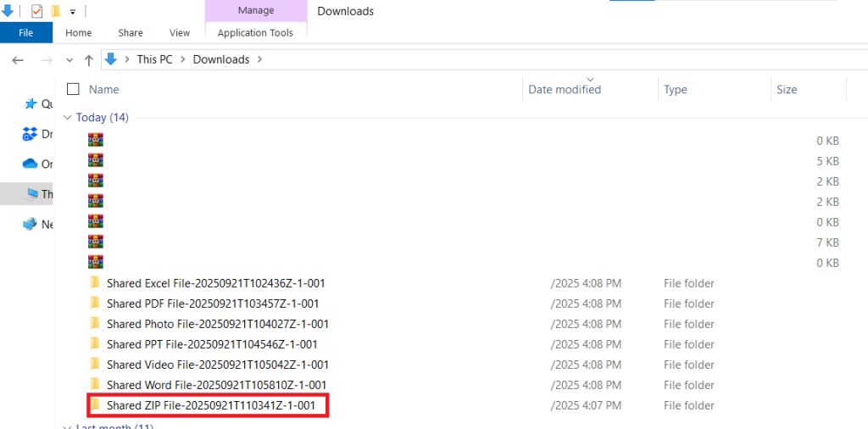The width and height of the screenshot is (868, 429).
Task: Select the Shared ZIP File folder
Action: pos(210,405)
